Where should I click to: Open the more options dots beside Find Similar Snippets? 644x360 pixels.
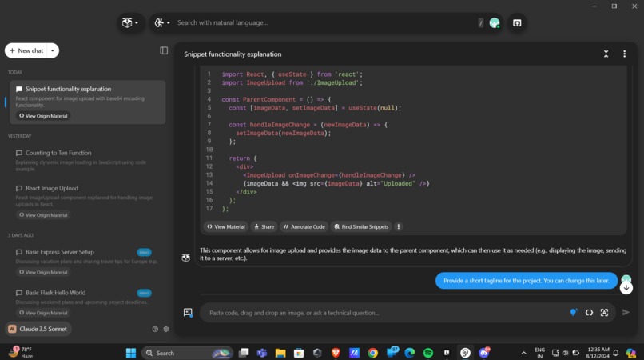click(399, 226)
